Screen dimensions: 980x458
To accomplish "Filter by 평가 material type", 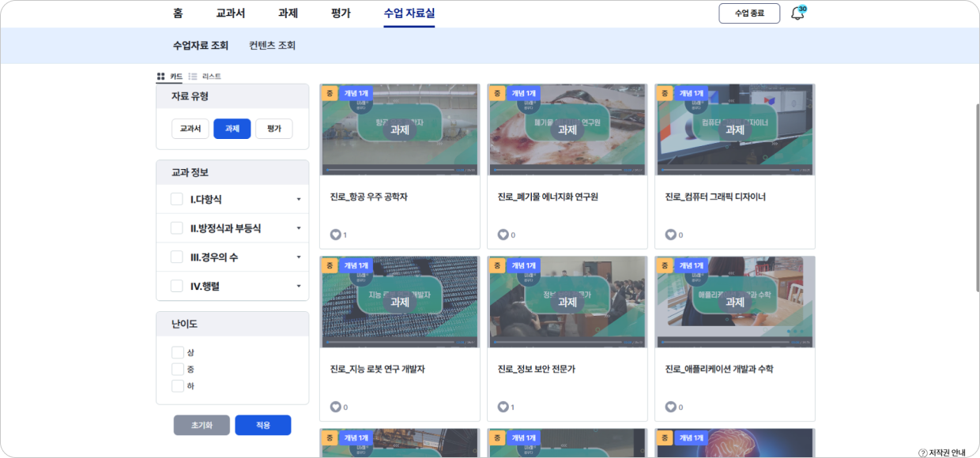I will coord(274,129).
